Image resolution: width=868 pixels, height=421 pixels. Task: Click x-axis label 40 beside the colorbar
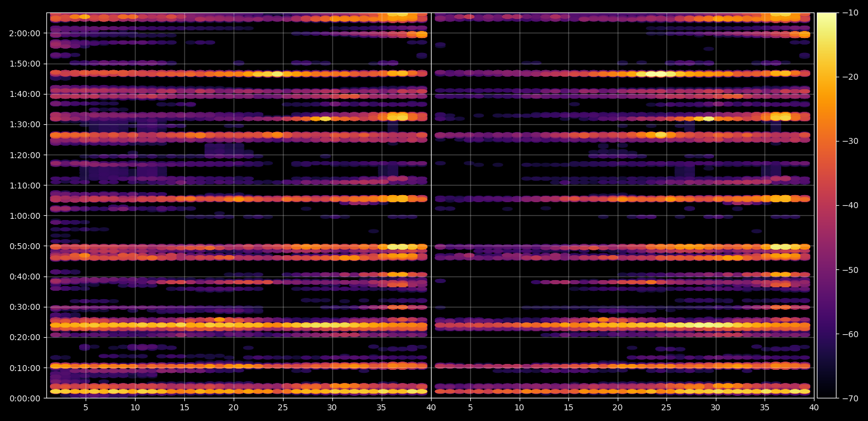814,407
